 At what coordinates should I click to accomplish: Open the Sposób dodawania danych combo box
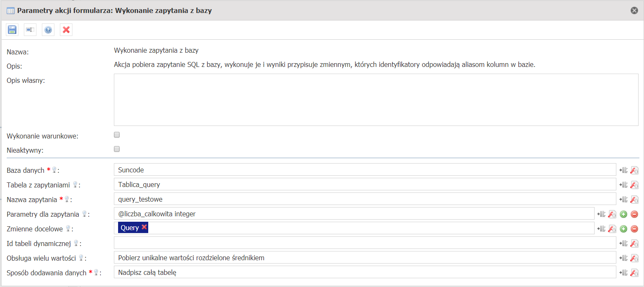(365, 272)
